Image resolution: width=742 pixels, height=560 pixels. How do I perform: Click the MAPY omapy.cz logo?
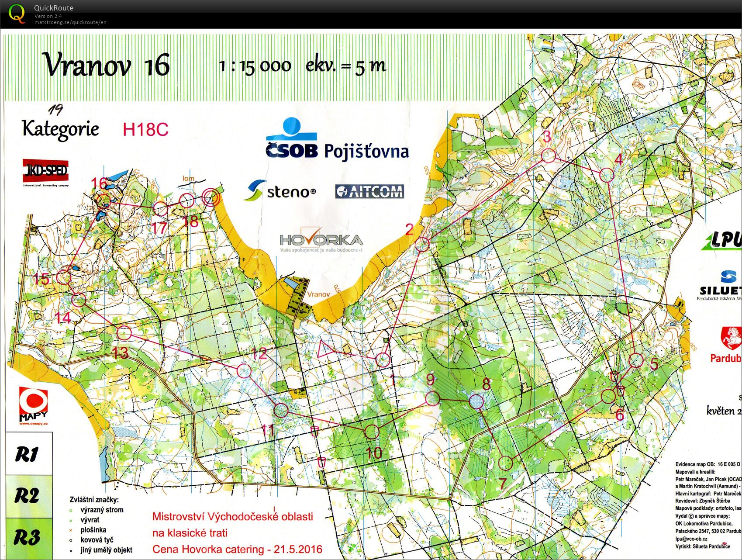click(x=33, y=405)
